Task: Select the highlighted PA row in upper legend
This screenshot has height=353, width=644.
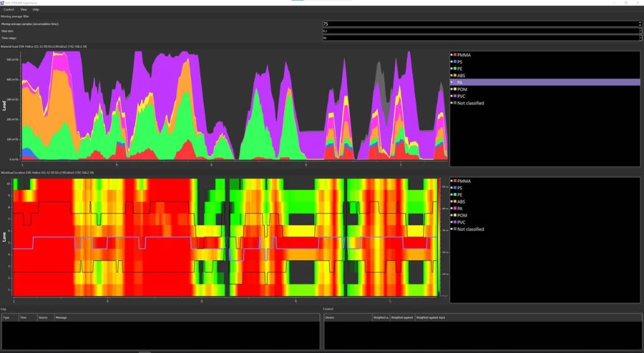Action: coord(503,82)
